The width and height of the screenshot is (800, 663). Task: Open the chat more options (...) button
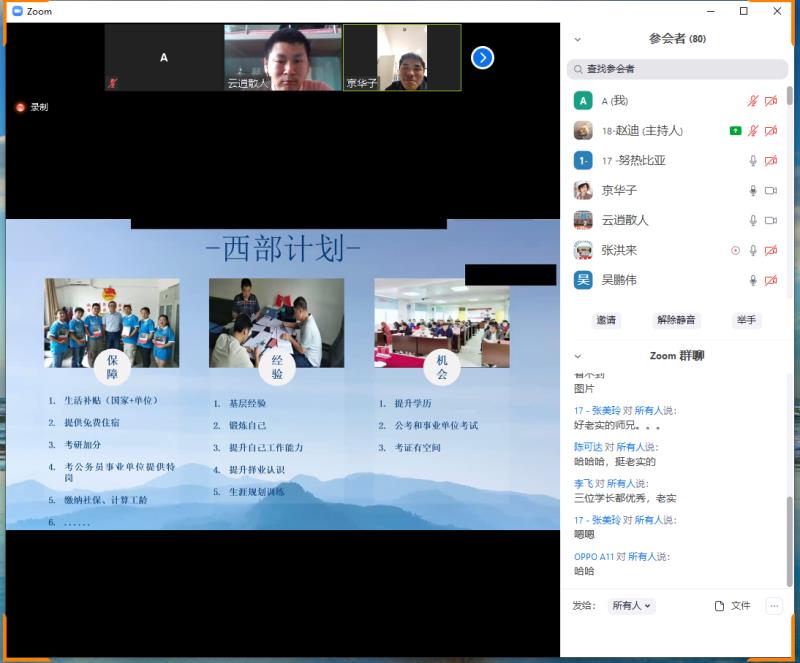[773, 606]
